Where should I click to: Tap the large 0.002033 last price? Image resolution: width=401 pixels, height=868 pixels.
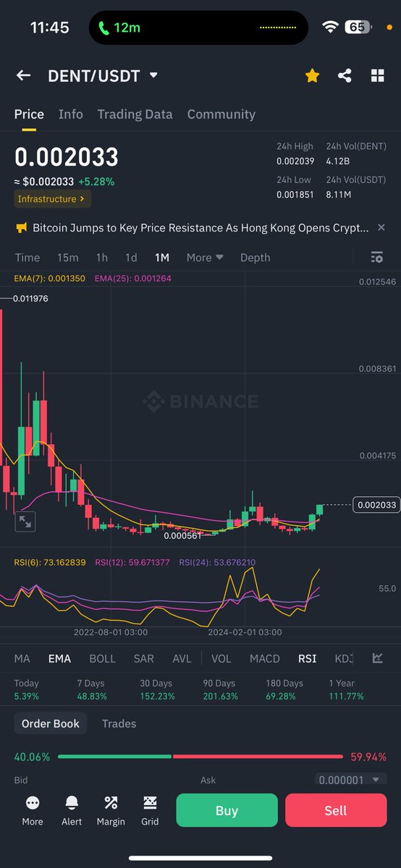point(67,157)
